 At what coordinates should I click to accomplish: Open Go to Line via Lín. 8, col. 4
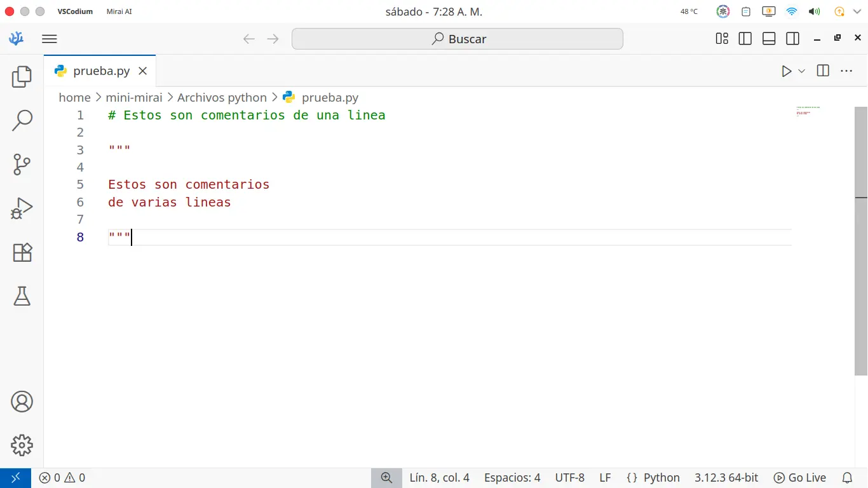[440, 478]
